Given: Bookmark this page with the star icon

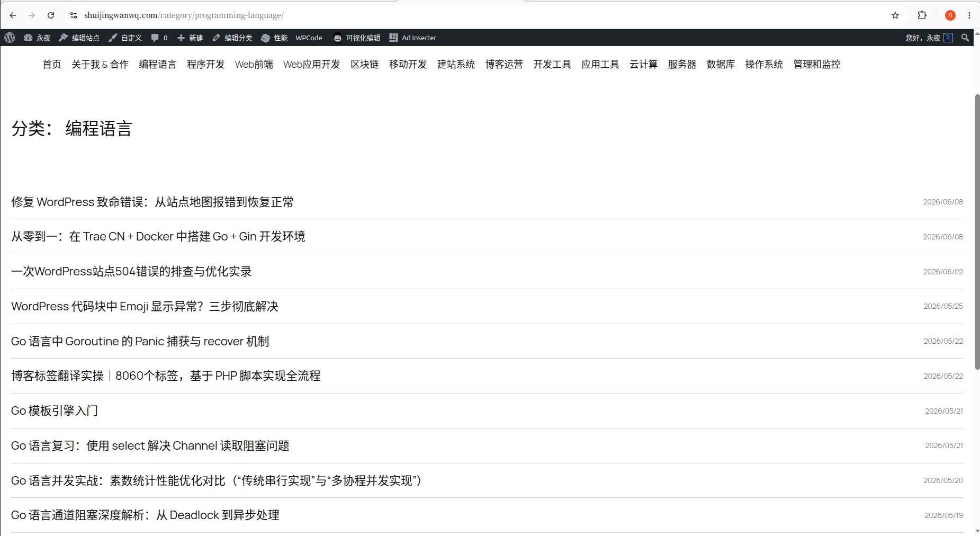Looking at the screenshot, I should 895,15.
